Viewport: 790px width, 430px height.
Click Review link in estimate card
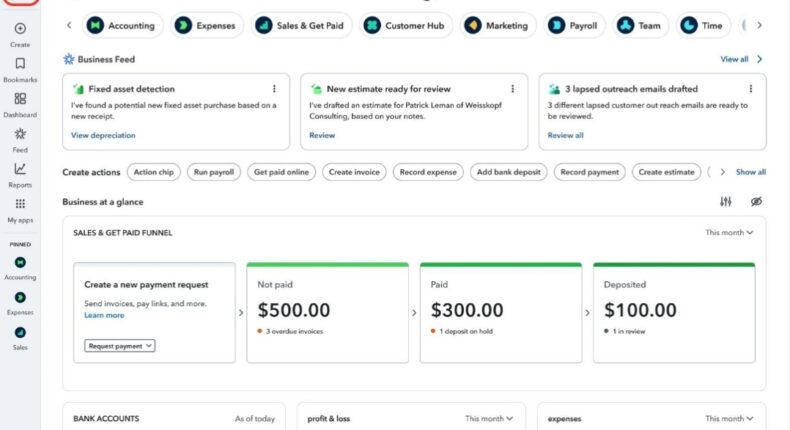(x=322, y=135)
